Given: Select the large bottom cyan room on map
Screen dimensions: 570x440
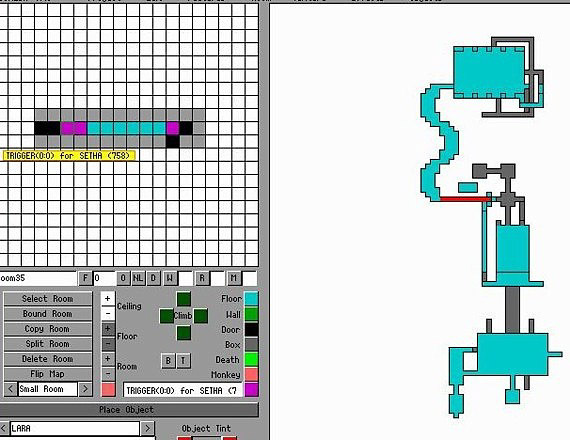Looking at the screenshot, I should pyautogui.click(x=513, y=354).
